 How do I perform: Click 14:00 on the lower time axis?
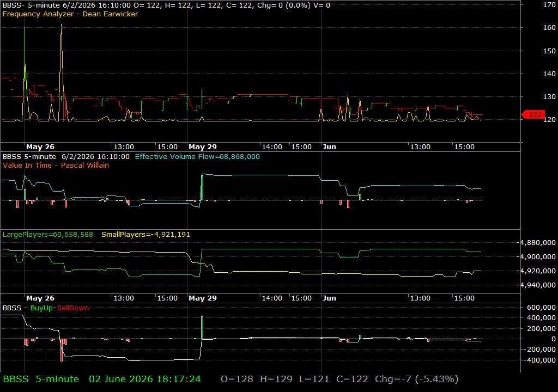272,298
